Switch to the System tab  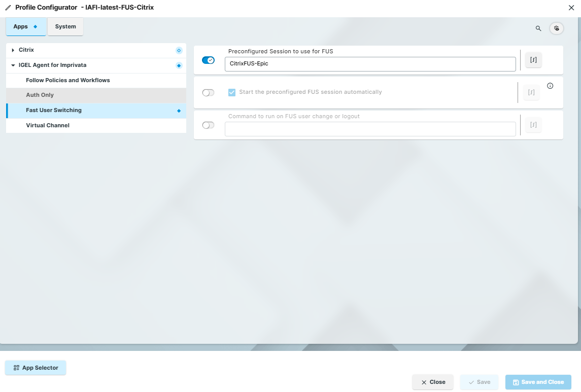click(65, 27)
